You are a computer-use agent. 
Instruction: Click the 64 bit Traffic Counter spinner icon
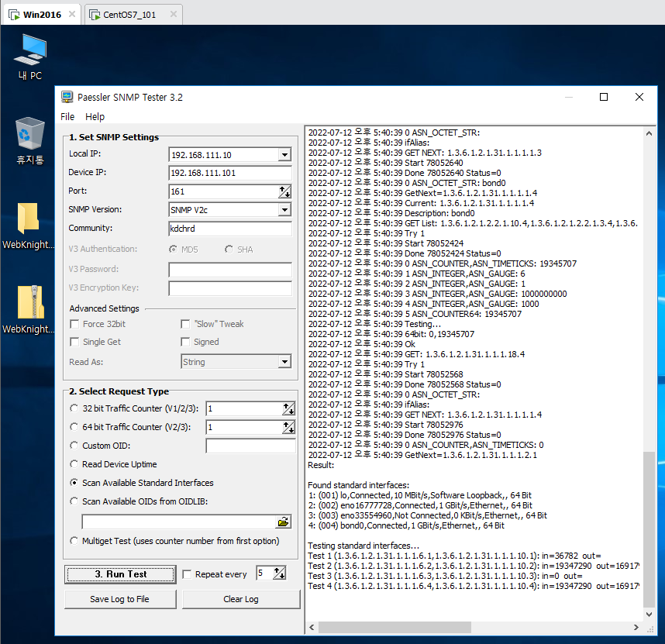point(288,427)
